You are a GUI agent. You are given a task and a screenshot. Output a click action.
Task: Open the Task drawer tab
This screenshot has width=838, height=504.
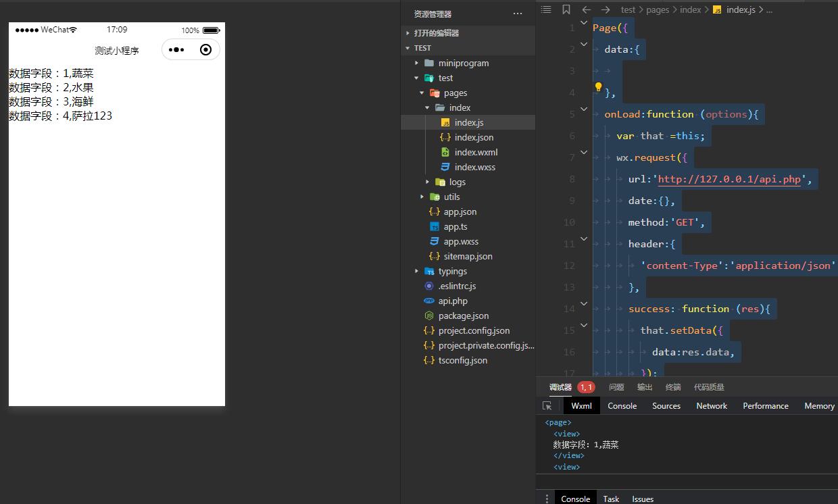coord(611,499)
